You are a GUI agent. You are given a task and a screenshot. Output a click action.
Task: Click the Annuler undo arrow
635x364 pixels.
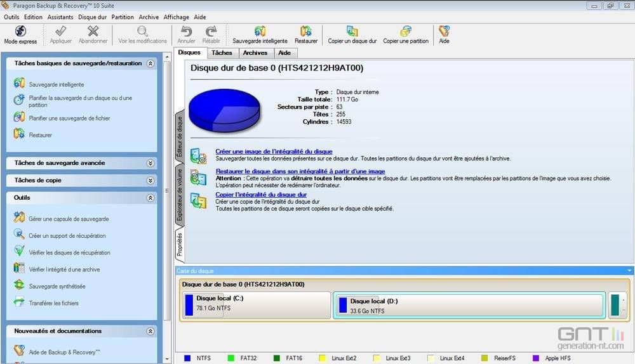[x=186, y=31]
